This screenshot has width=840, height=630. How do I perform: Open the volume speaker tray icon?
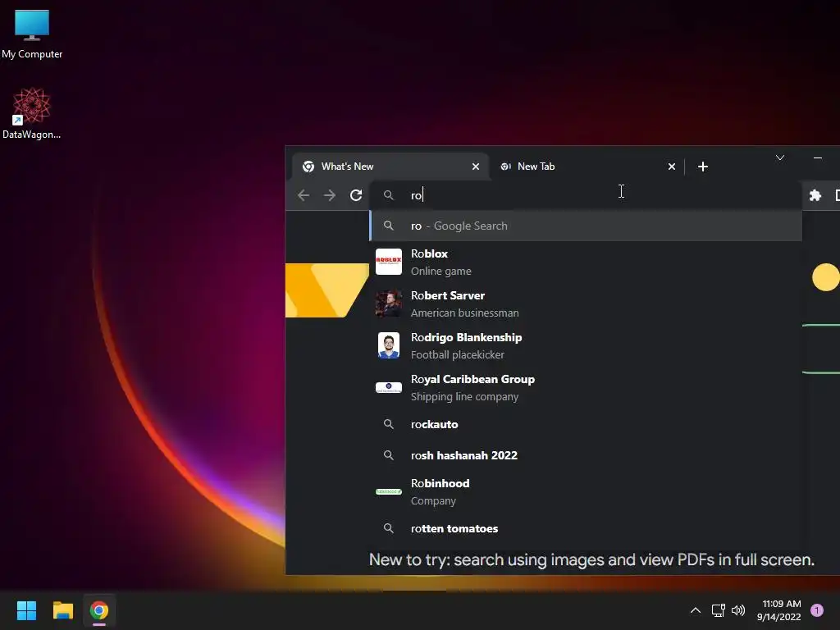[738, 610]
